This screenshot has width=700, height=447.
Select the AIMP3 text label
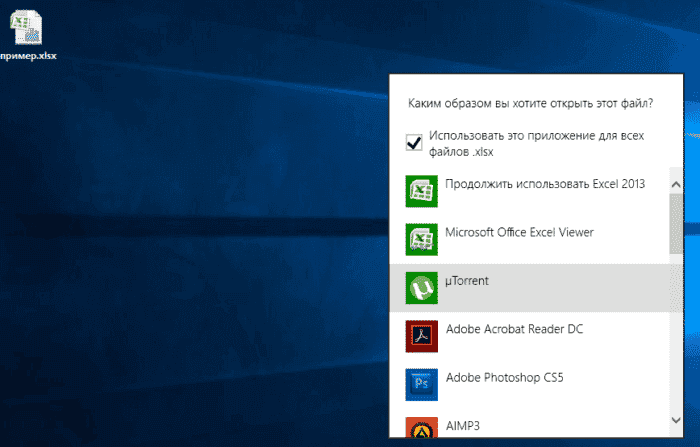click(x=462, y=424)
